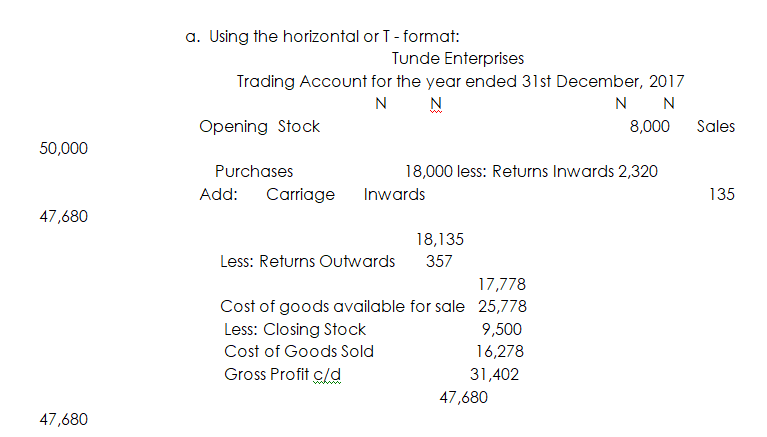Click 'Cost of goods available for sale'
This screenshot has width=767, height=437.
tap(327, 306)
